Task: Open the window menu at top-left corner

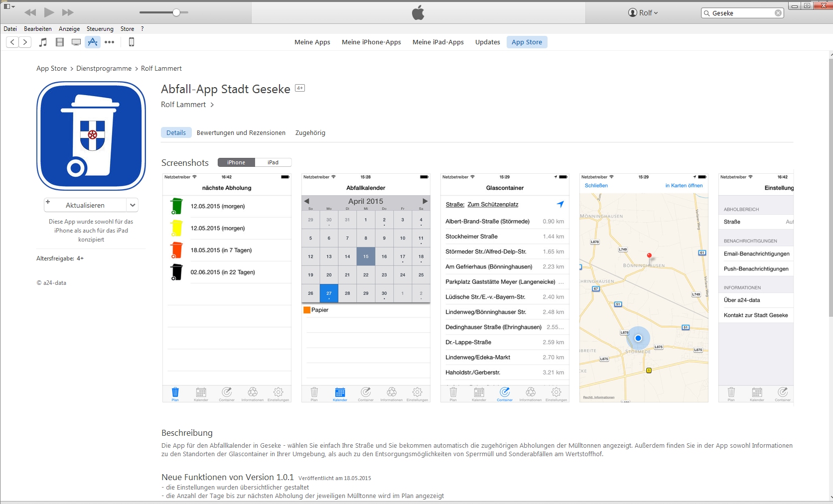Action: pos(9,6)
